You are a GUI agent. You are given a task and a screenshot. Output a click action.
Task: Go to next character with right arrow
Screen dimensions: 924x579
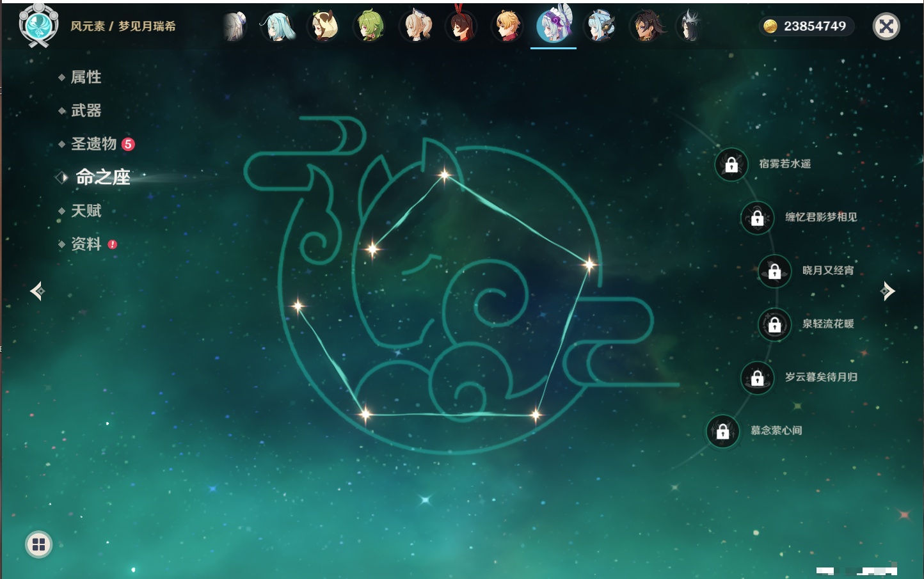888,291
